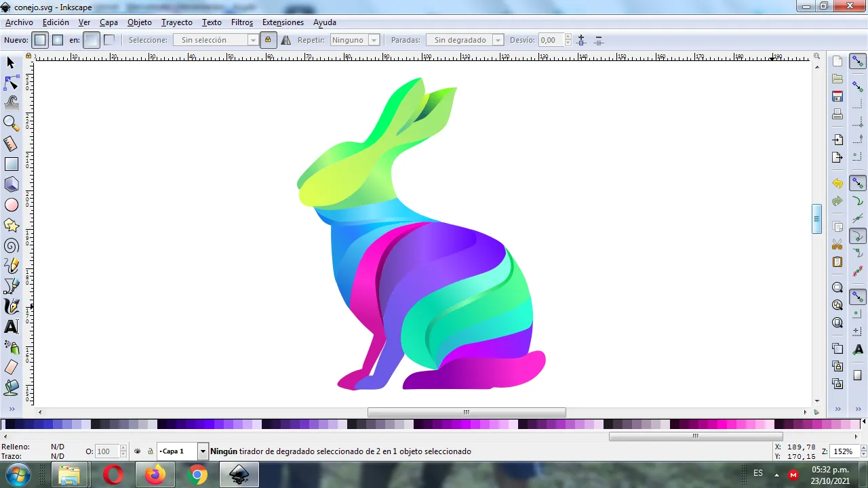Viewport: 868px width, 488px height.
Task: Expand the left toolbox overflow chevron
Action: click(11, 409)
